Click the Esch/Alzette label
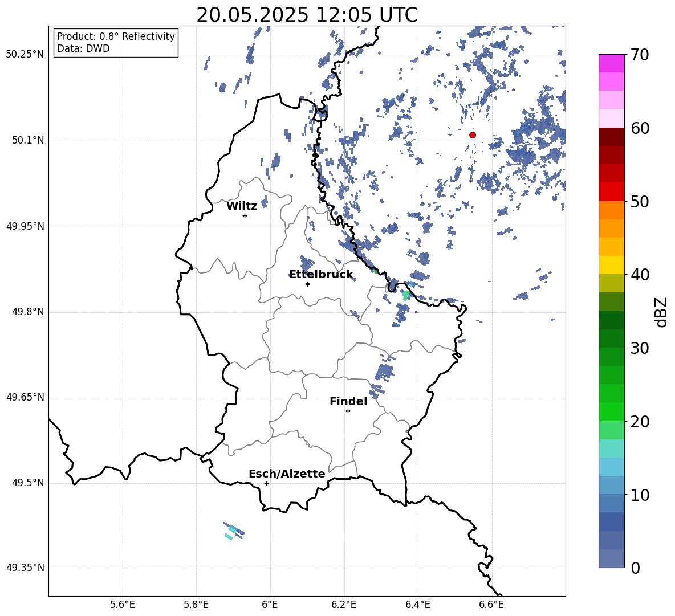 [287, 474]
